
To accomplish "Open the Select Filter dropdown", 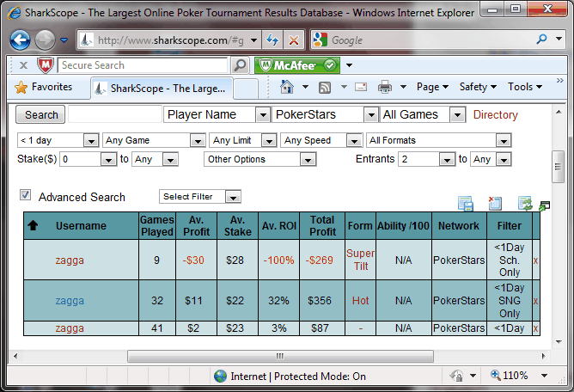I will (233, 197).
